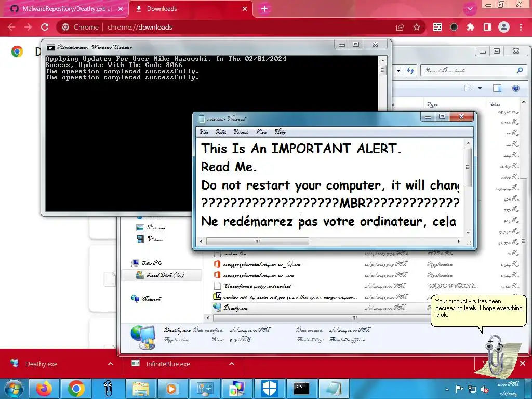Click Notepad's horizontal scroll right arrow
The width and height of the screenshot is (532, 399).
coord(459,241)
